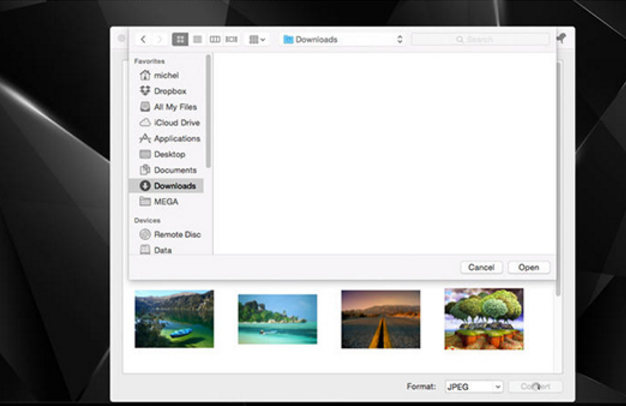Viewport: 626px width, 406px height.
Task: Select All My Files in sidebar
Action: tap(166, 107)
